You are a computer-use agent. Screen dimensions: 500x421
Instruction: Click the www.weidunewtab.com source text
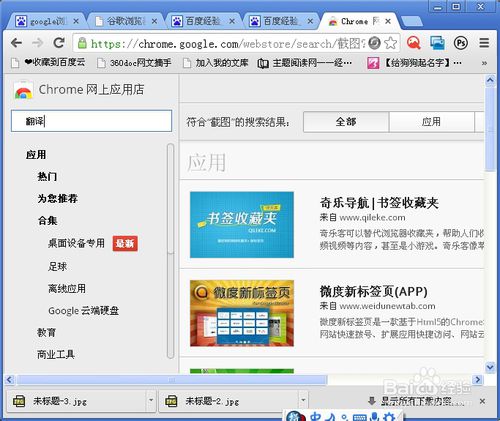(x=387, y=306)
